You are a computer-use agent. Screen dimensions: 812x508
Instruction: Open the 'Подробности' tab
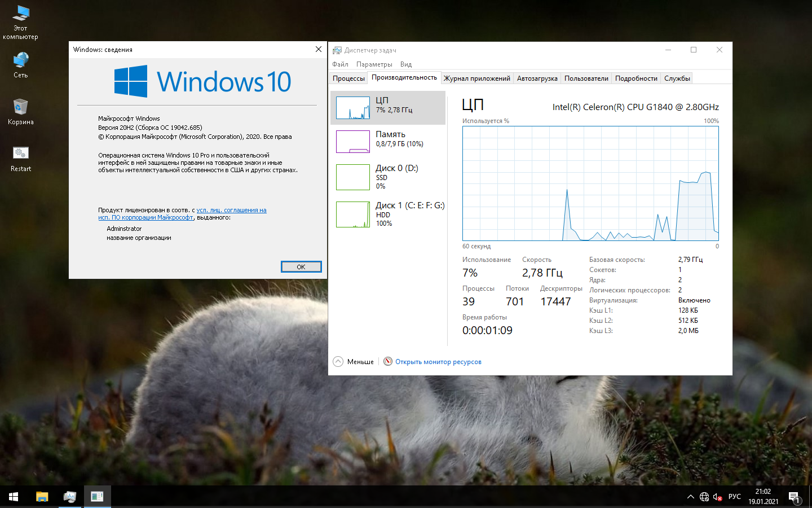[636, 78]
